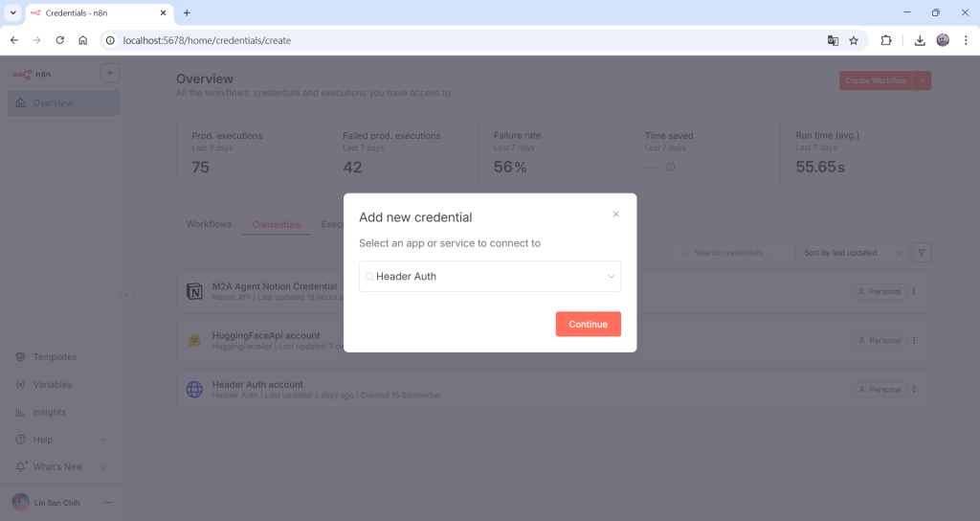Open the M2A Agent Notion Credential row
980x521 pixels.
(554, 292)
